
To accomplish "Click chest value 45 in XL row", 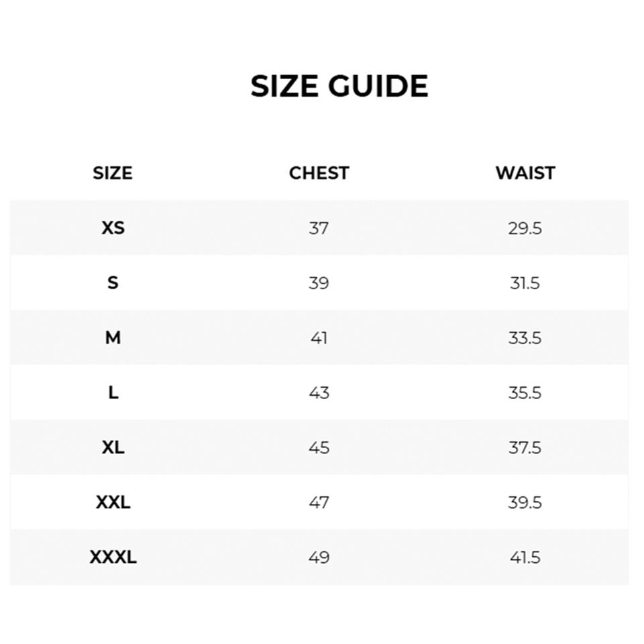I will [319, 447].
